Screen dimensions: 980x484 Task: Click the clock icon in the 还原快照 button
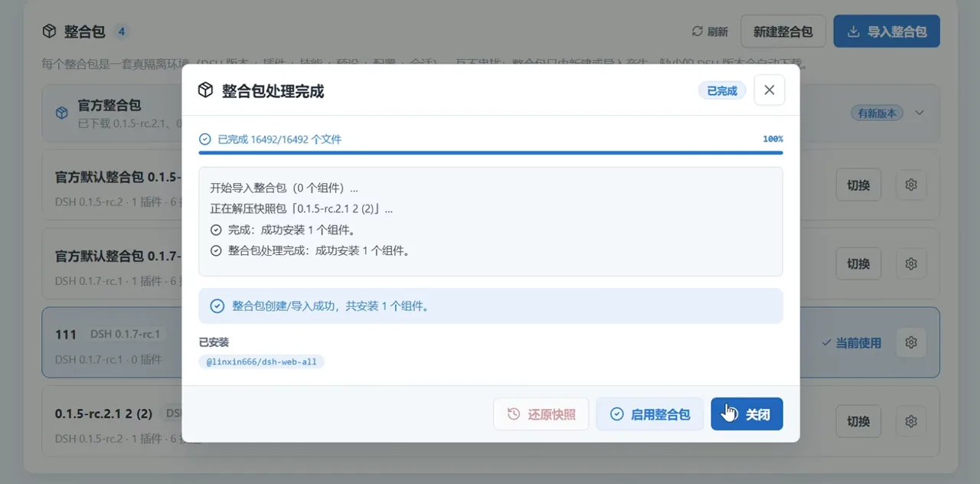coord(514,414)
